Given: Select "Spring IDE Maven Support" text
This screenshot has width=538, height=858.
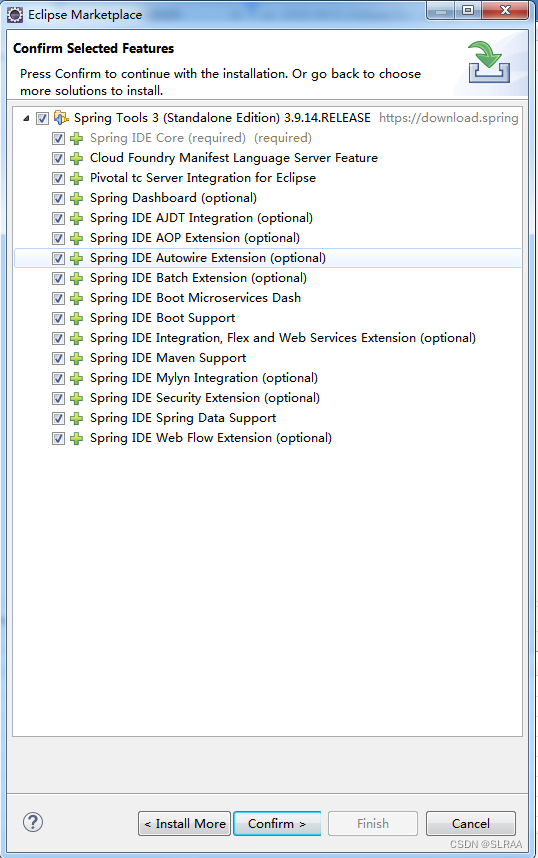Looking at the screenshot, I should click(x=168, y=358).
